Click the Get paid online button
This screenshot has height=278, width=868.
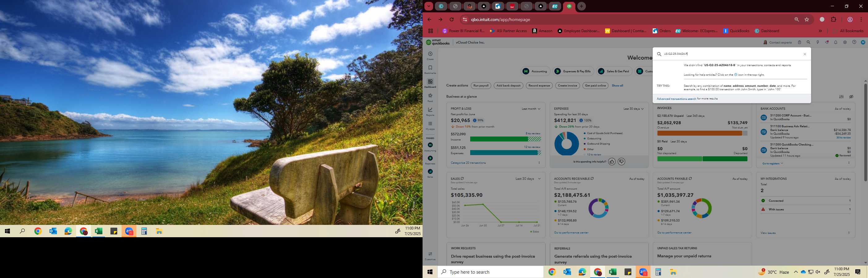[x=595, y=86]
